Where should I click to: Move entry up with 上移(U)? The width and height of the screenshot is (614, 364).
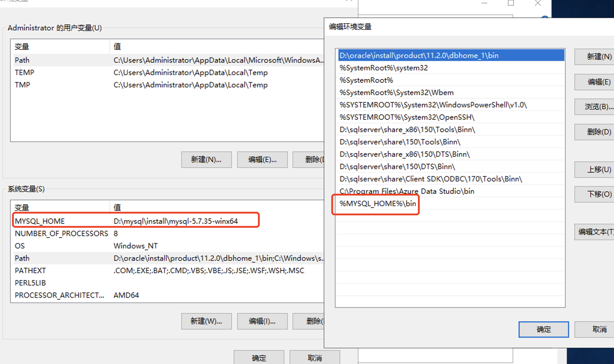pyautogui.click(x=595, y=169)
